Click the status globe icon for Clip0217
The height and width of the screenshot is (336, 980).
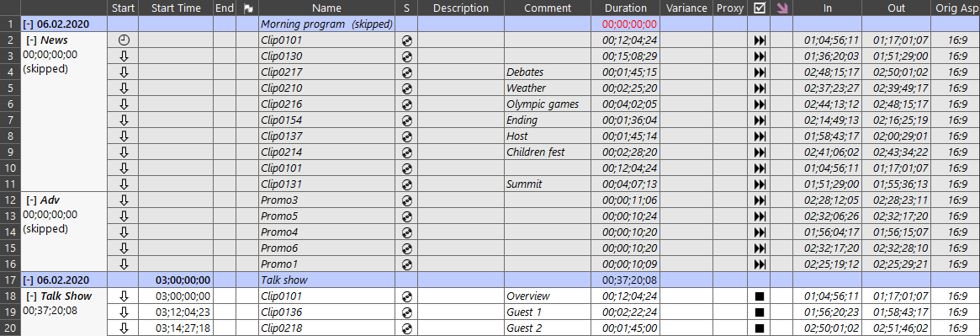point(407,72)
